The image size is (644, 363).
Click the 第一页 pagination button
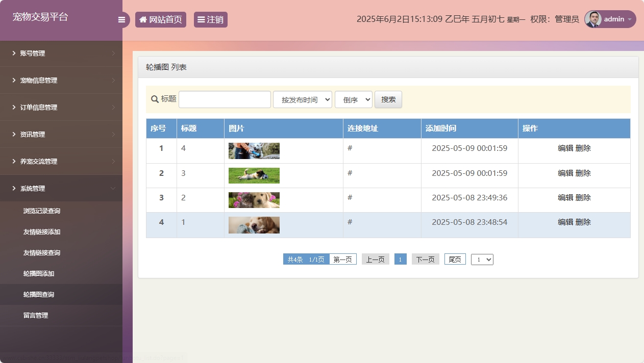click(343, 260)
